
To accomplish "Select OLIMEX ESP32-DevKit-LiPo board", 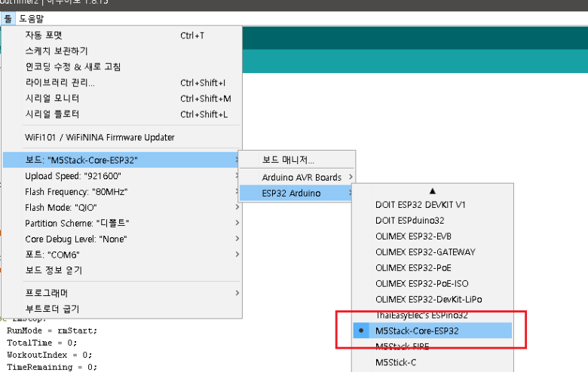I will click(x=433, y=299).
